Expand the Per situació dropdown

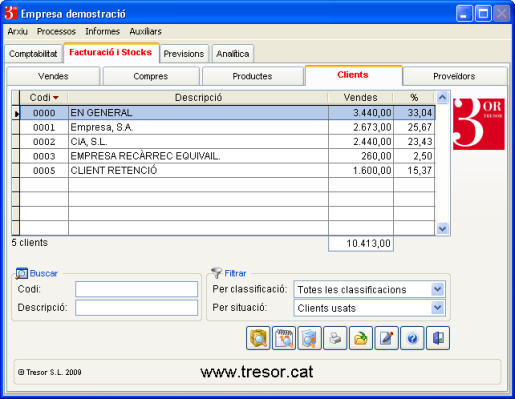[437, 308]
